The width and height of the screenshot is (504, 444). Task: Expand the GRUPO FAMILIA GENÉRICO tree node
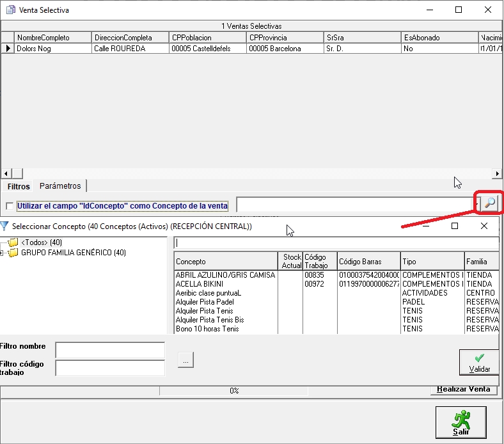pyautogui.click(x=2, y=253)
